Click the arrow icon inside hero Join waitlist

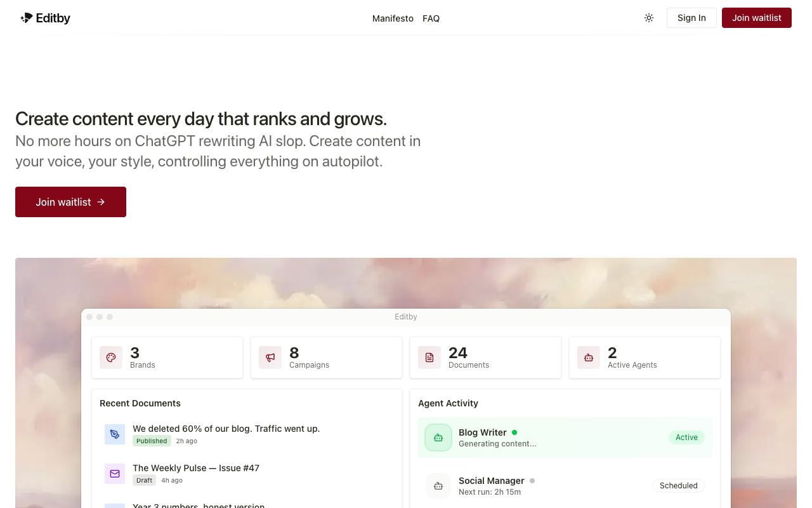tap(101, 202)
